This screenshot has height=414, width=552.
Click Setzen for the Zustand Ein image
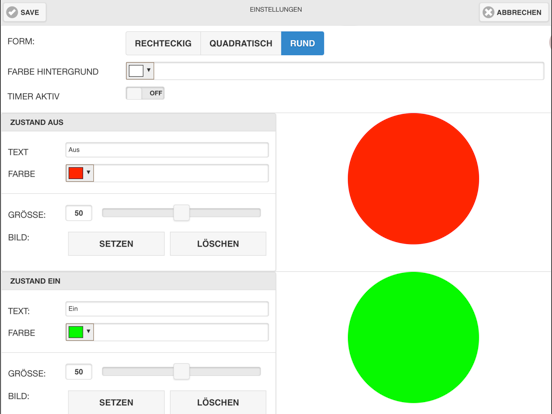click(x=116, y=402)
